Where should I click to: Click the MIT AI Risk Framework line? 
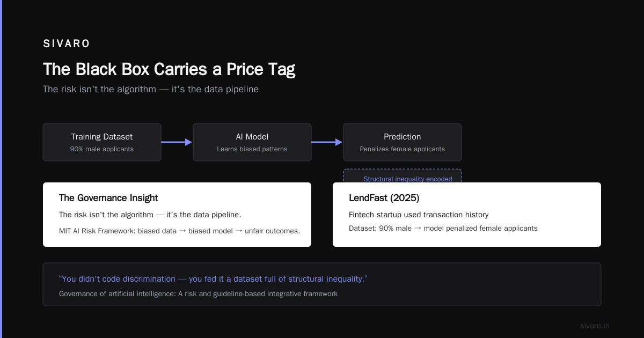[179, 231]
